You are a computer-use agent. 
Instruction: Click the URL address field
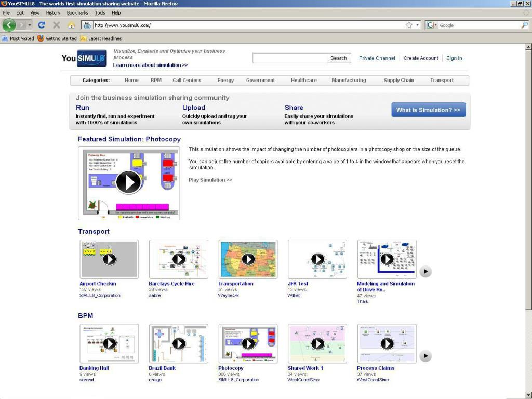coord(249,25)
